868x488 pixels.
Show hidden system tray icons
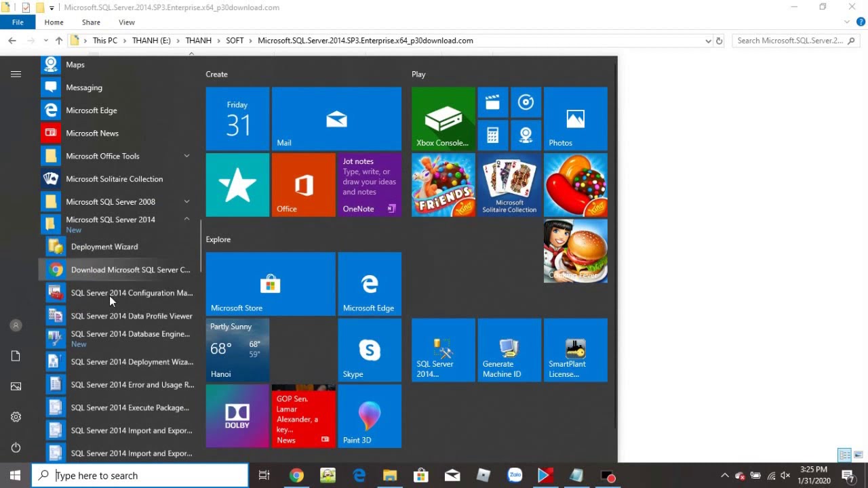point(724,476)
